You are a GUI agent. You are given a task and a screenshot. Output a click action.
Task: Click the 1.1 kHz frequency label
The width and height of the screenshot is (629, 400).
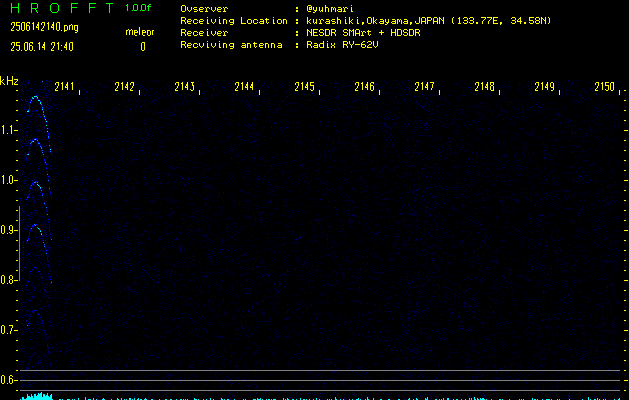7,130
